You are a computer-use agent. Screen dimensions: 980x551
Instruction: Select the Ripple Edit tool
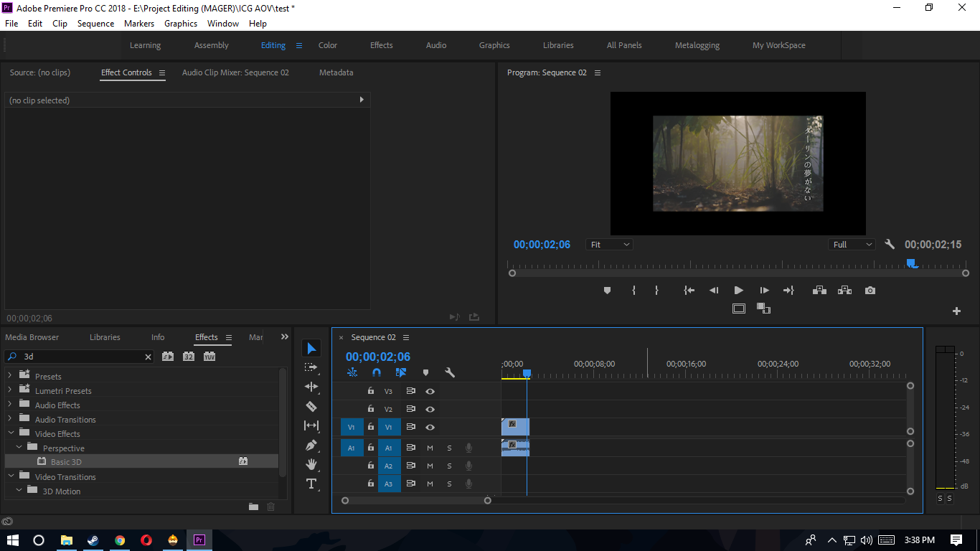tap(311, 387)
